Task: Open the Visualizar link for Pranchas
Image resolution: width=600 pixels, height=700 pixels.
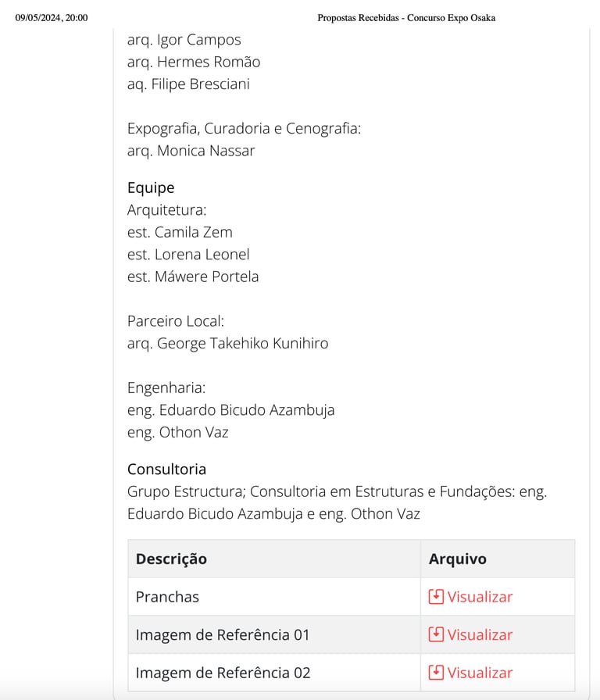Action: click(480, 597)
